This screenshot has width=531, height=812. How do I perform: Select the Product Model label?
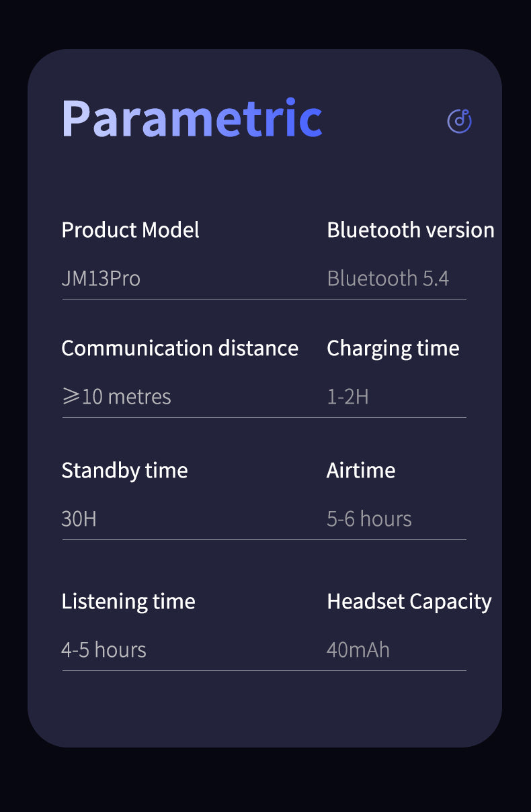(x=130, y=230)
